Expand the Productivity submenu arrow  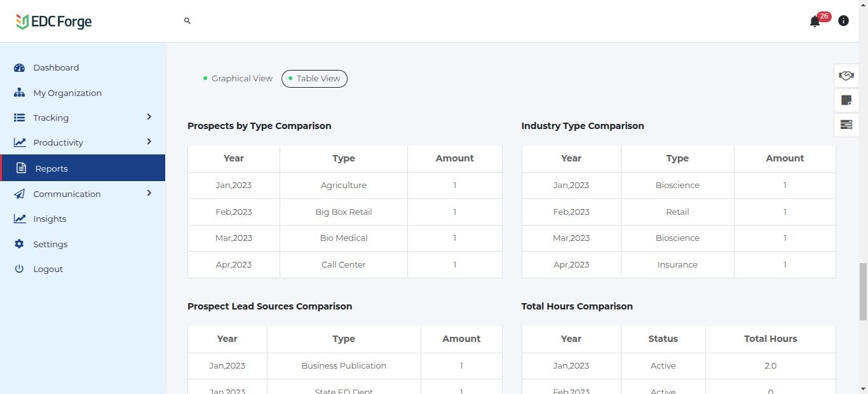(x=149, y=142)
